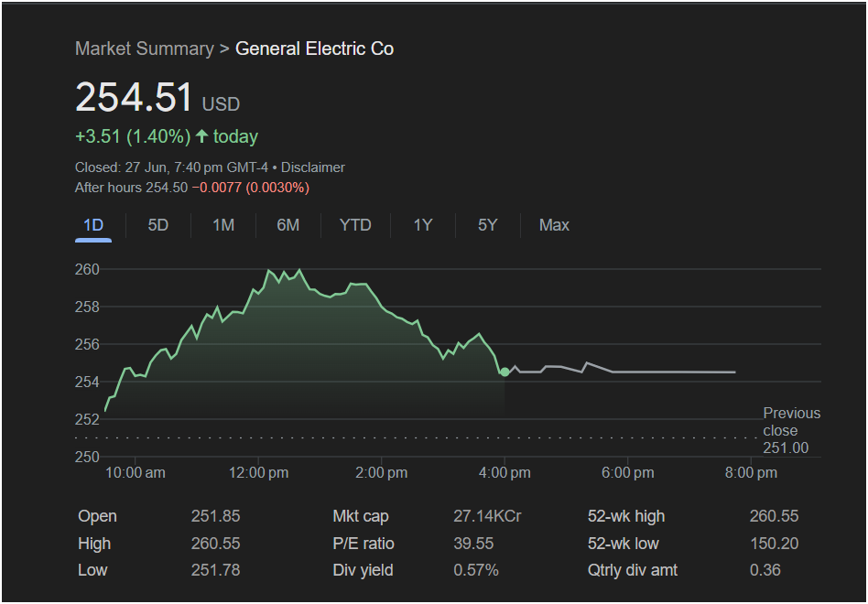Click the 52-wk low value 150.20
Image resolution: width=868 pixels, height=604 pixels.
click(x=774, y=544)
